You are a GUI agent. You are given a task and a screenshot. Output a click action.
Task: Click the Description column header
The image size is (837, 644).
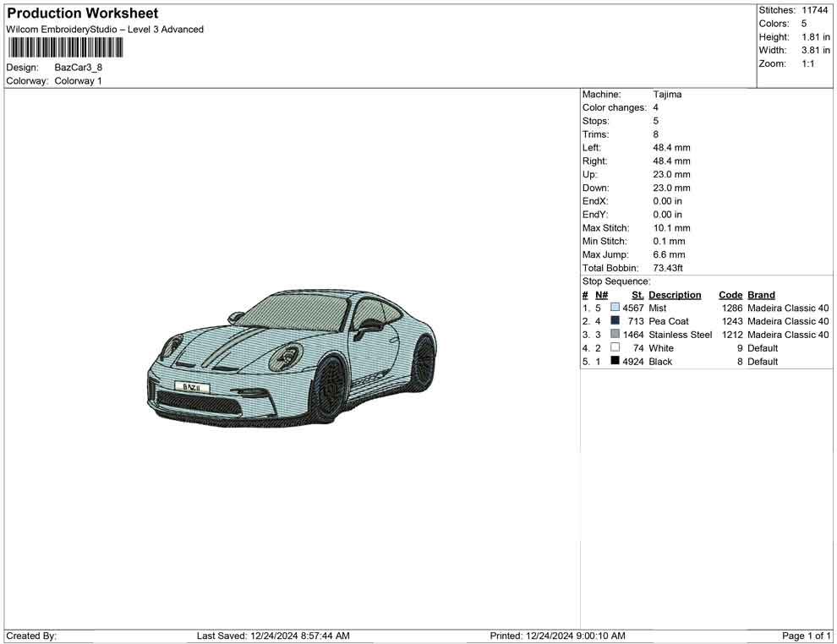click(x=675, y=295)
